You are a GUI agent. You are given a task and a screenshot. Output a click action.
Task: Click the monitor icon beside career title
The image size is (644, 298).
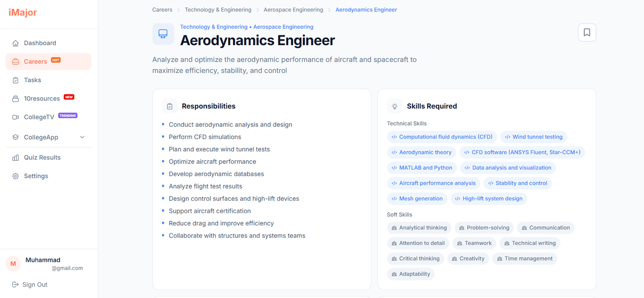pos(163,34)
